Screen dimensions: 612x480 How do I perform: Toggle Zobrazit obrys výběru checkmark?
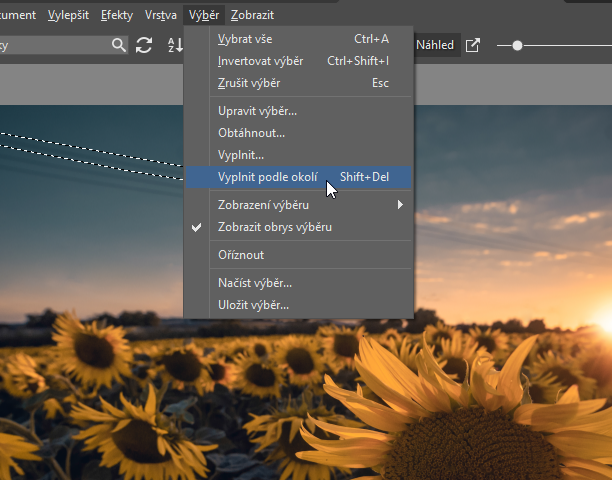pyautogui.click(x=197, y=227)
